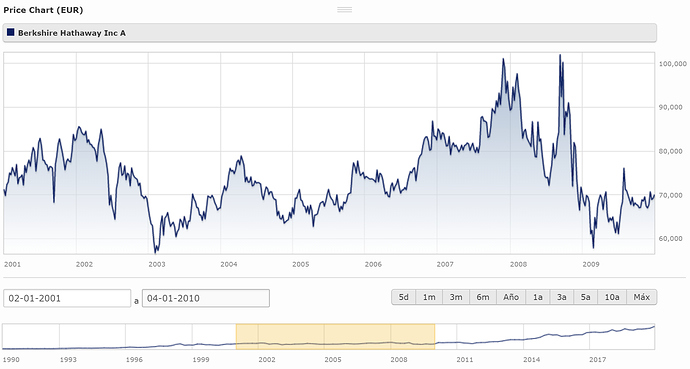The width and height of the screenshot is (690, 369).
Task: Switch to the Año range
Action: (x=511, y=297)
